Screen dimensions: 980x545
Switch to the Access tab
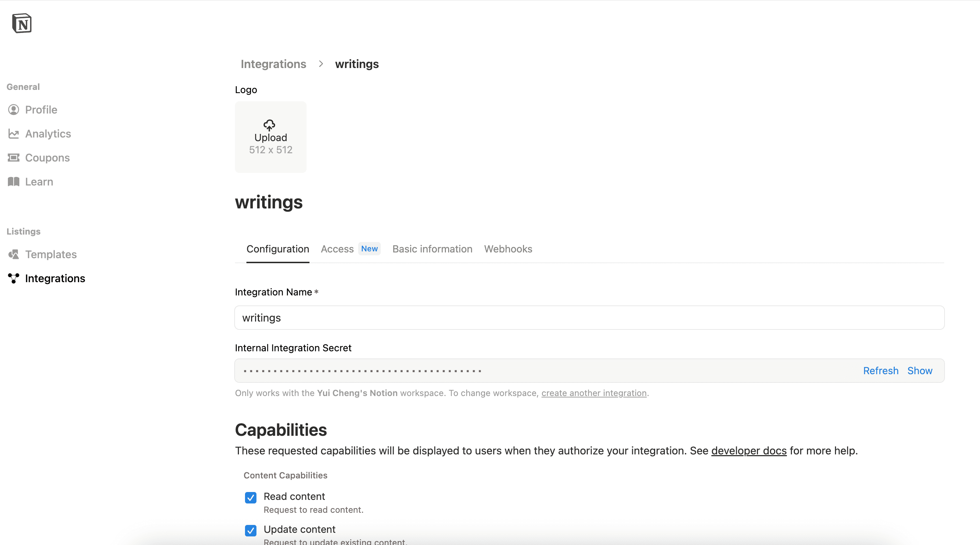[337, 249]
